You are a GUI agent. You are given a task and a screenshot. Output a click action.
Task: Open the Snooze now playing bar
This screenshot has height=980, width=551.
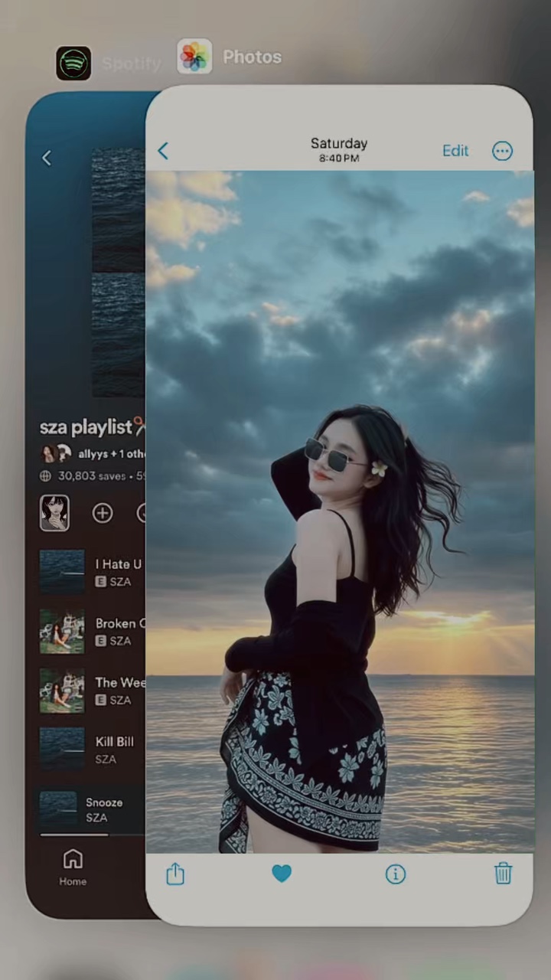click(91, 810)
